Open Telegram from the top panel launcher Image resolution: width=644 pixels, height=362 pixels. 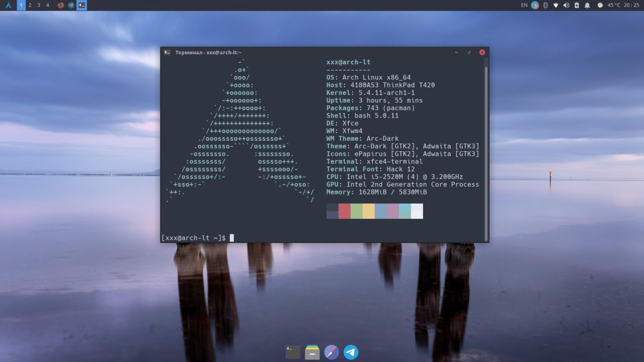[71, 5]
